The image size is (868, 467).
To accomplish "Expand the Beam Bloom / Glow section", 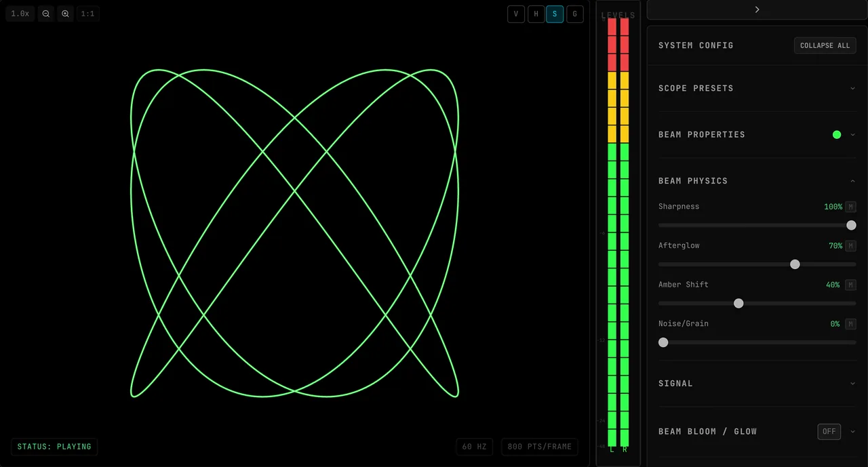I will [x=852, y=432].
